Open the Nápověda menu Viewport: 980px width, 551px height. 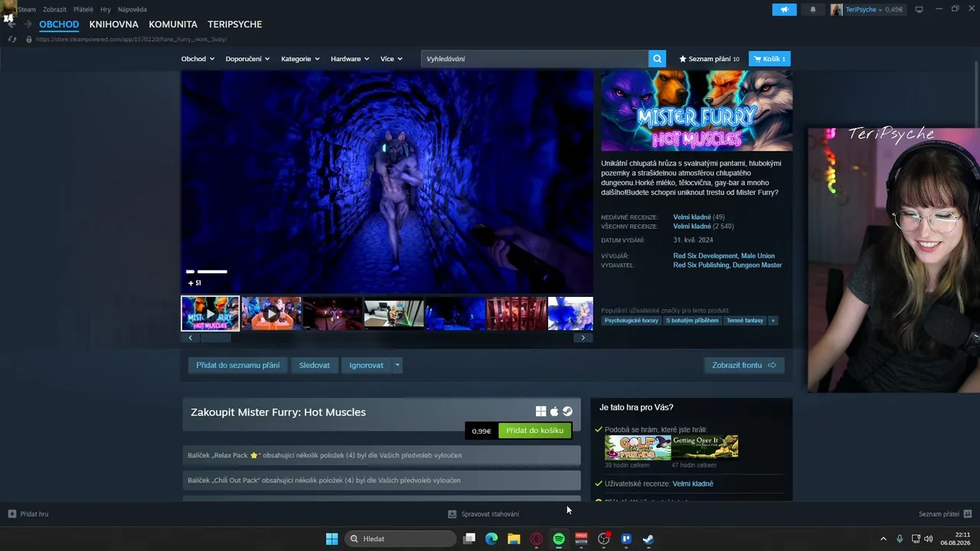pyautogui.click(x=132, y=9)
